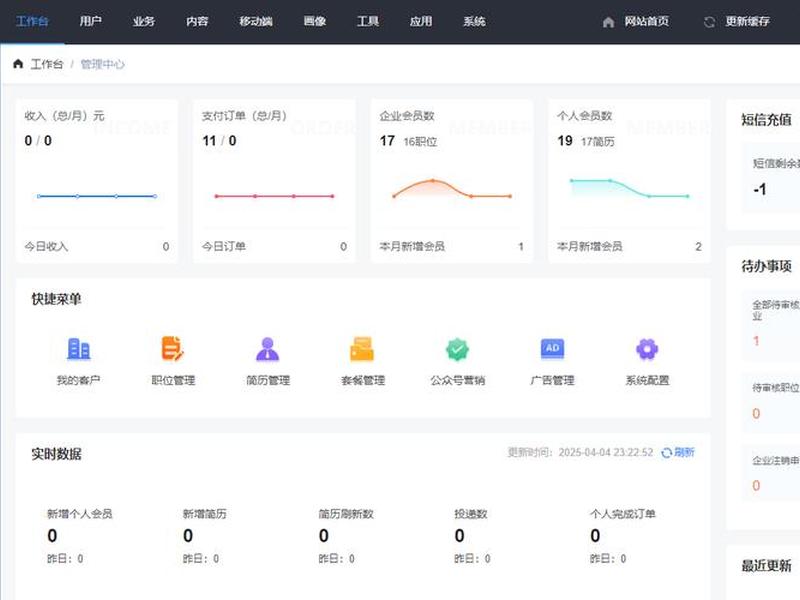Select the 工作台 top menu tab

coord(32,21)
